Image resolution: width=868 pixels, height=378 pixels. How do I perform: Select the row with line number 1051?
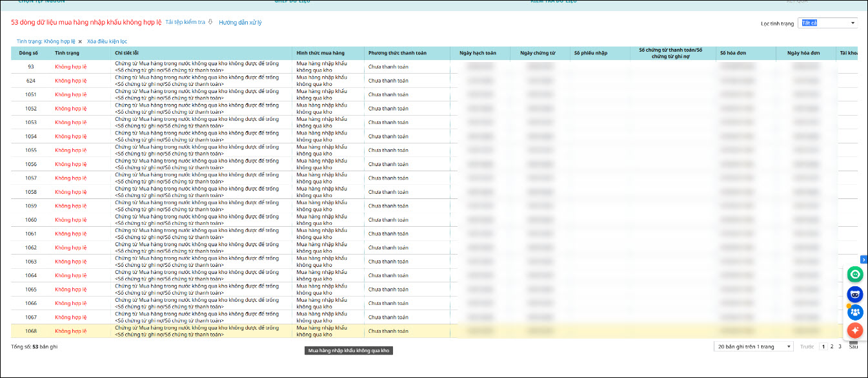(x=31, y=94)
